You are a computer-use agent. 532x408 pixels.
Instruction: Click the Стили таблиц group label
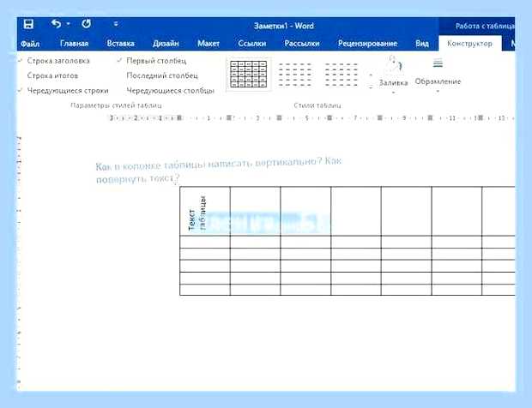pyautogui.click(x=317, y=105)
